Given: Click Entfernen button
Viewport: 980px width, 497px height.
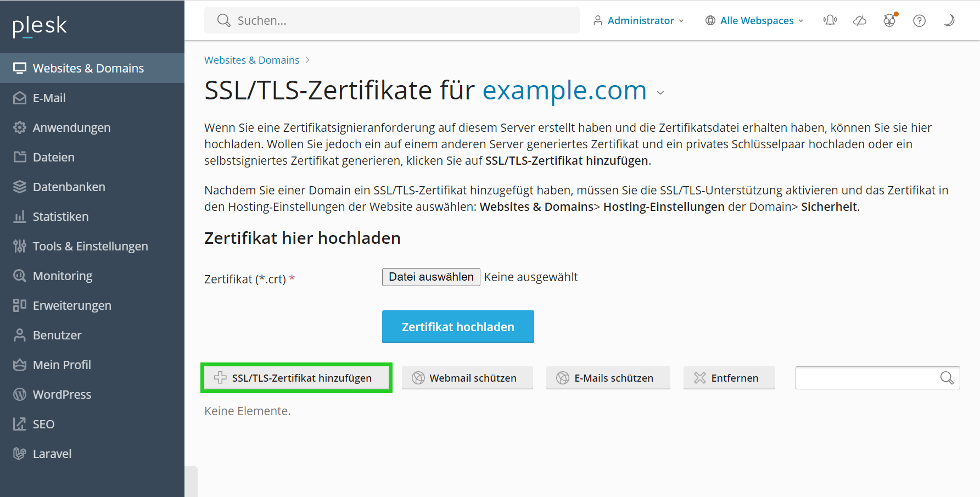Looking at the screenshot, I should click(x=729, y=378).
